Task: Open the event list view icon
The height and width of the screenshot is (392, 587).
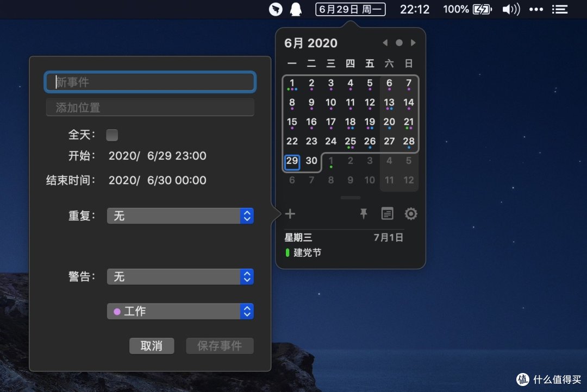Action: (387, 213)
